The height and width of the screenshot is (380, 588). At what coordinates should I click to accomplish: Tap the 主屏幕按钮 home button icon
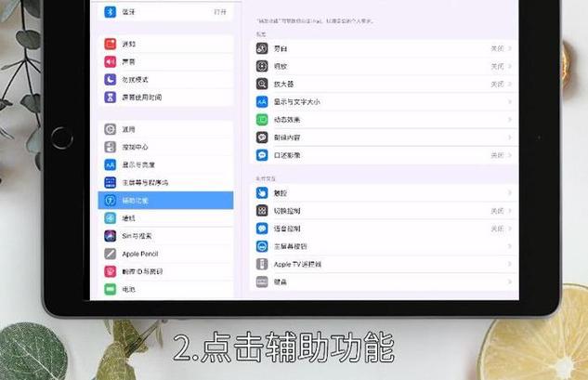(x=262, y=246)
